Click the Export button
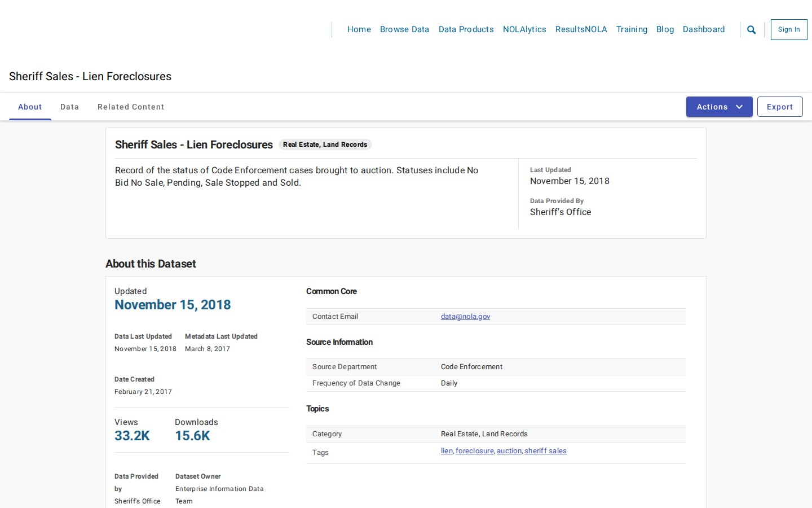The height and width of the screenshot is (508, 812). pos(780,107)
